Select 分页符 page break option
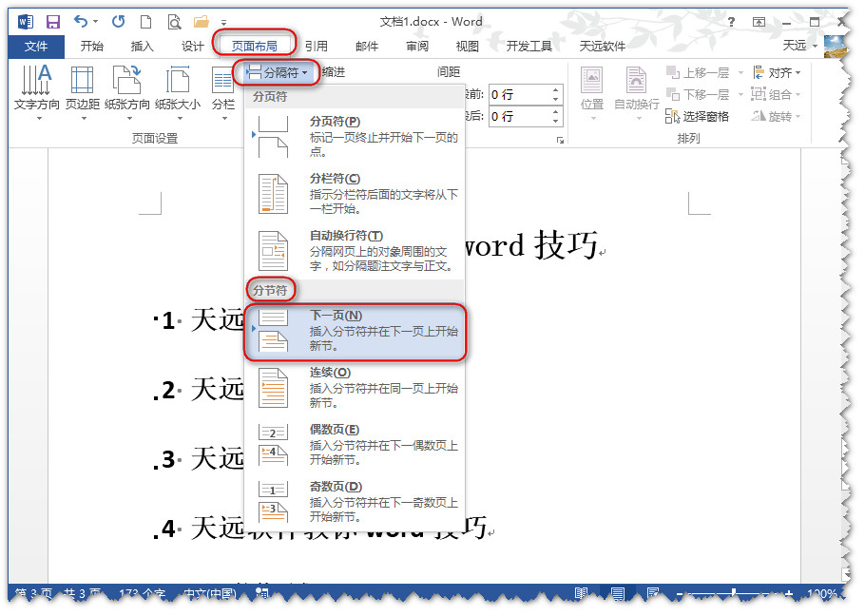The image size is (865, 616). coord(356,136)
